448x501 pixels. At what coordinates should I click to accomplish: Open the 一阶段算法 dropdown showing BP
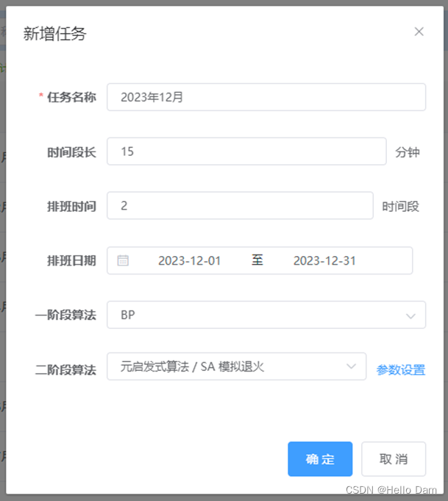pyautogui.click(x=266, y=315)
